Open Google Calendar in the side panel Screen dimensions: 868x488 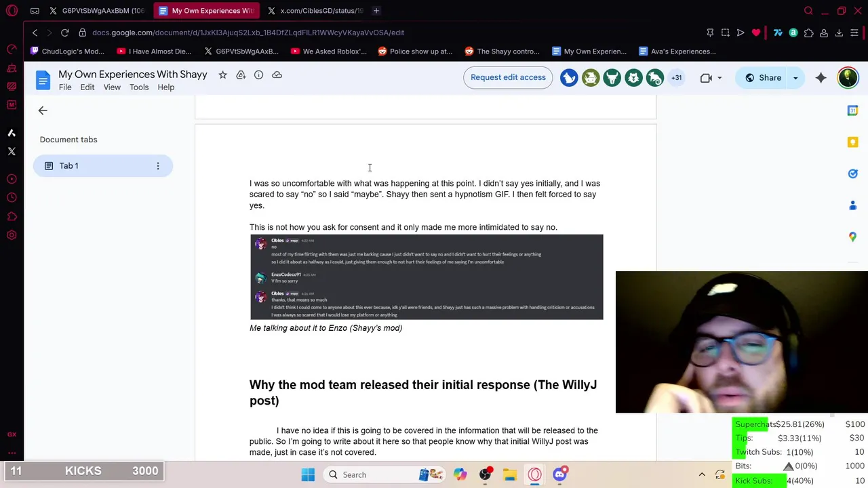click(x=852, y=110)
